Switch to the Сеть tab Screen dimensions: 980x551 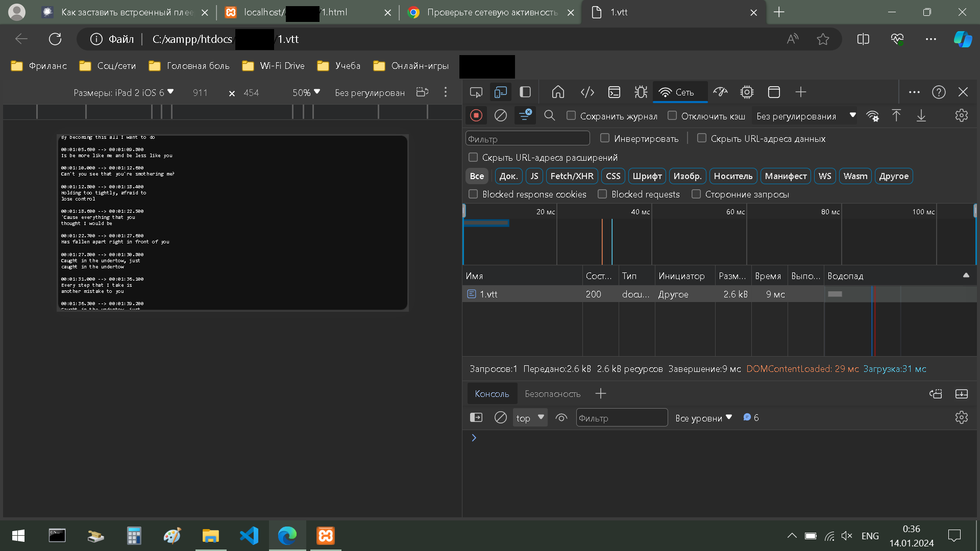tap(679, 92)
